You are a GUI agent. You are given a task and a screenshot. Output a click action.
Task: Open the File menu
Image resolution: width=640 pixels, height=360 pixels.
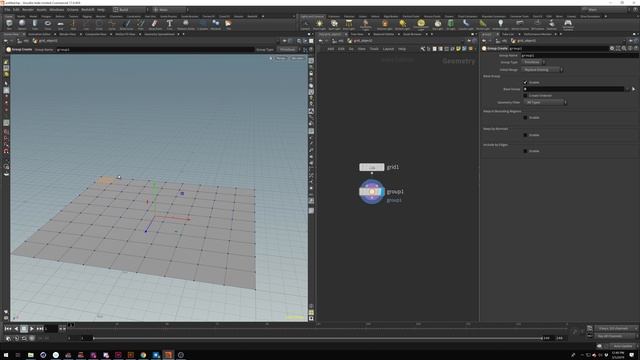[x=7, y=9]
